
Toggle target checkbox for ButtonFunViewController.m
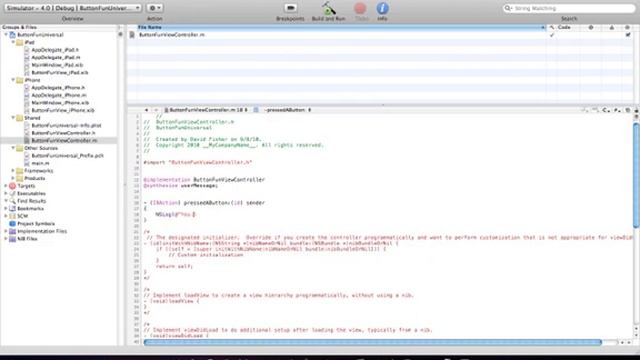[628, 35]
